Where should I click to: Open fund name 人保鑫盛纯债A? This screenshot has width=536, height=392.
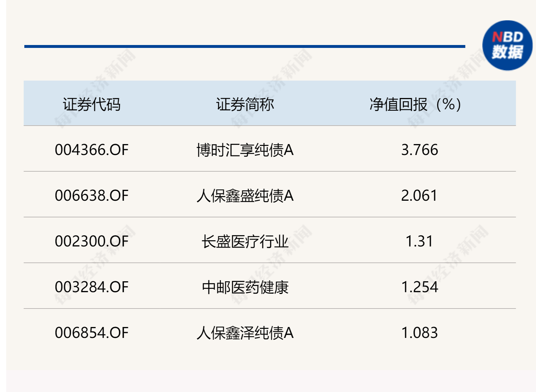[x=245, y=196]
